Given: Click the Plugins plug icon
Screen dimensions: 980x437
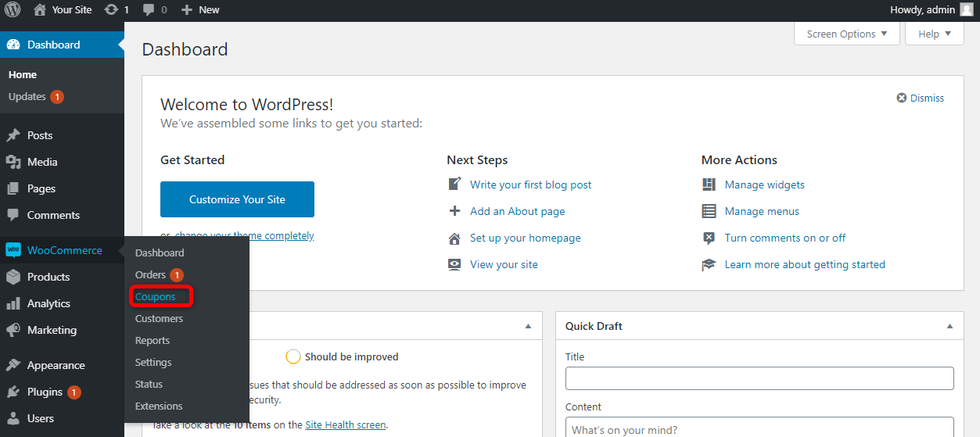Looking at the screenshot, I should point(13,392).
